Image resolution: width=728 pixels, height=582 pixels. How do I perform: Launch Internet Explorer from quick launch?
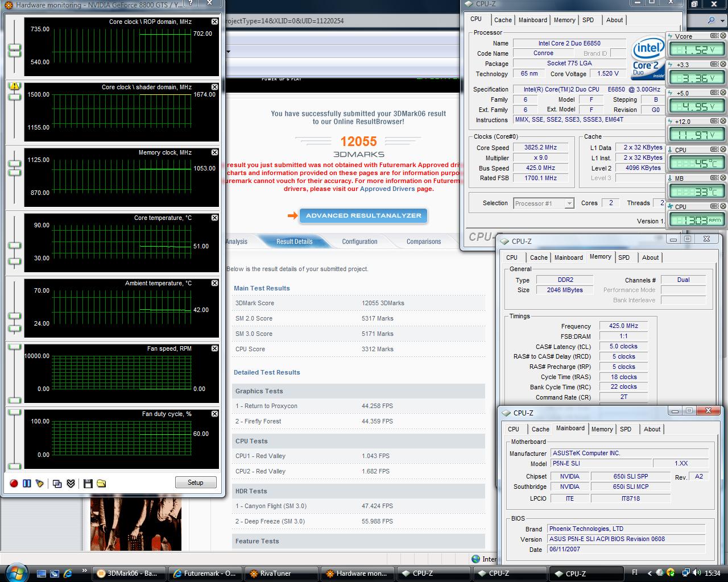click(x=68, y=573)
